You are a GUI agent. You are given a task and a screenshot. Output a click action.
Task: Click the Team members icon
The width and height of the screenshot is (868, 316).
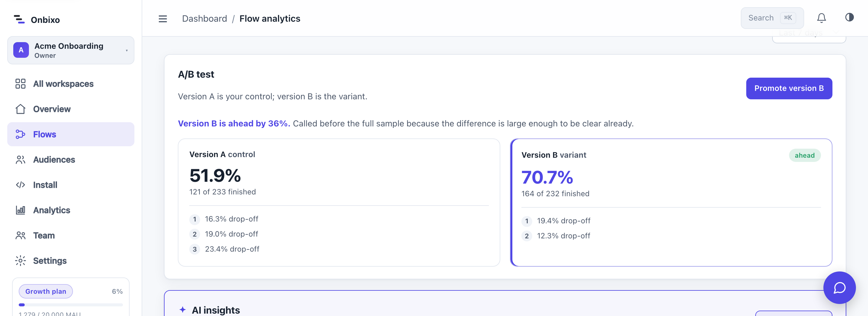[x=20, y=235]
